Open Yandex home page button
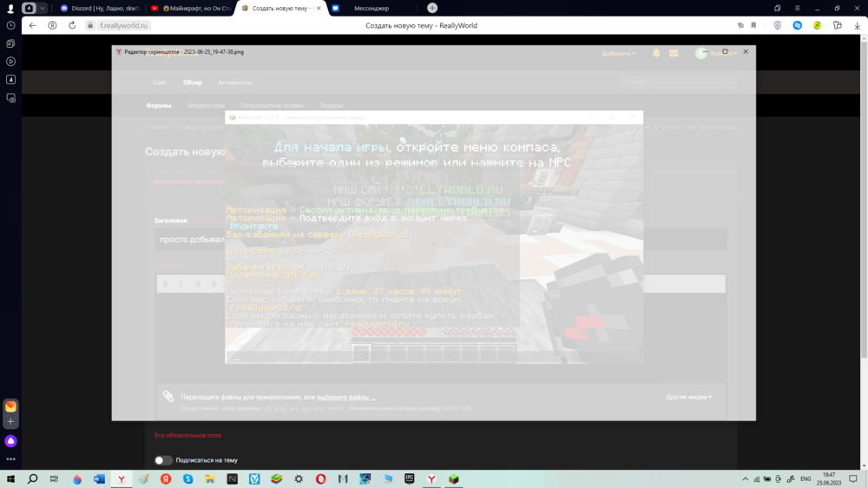868x488 pixels. (52, 25)
